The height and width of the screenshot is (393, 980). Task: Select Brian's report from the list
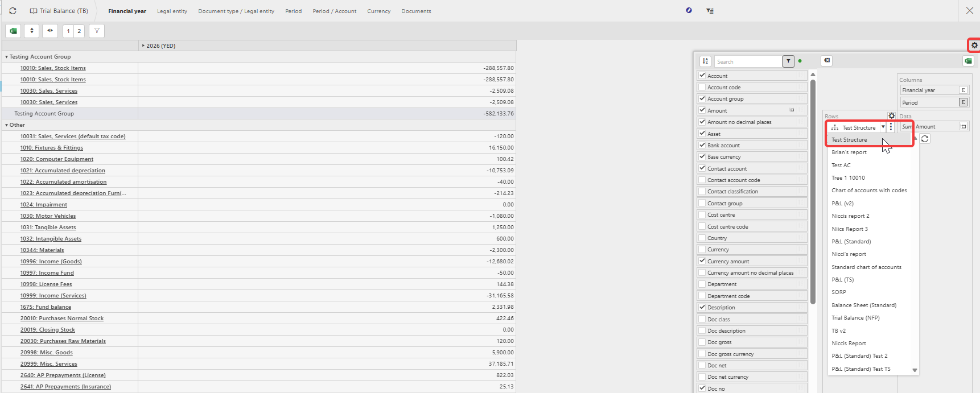[x=849, y=152]
